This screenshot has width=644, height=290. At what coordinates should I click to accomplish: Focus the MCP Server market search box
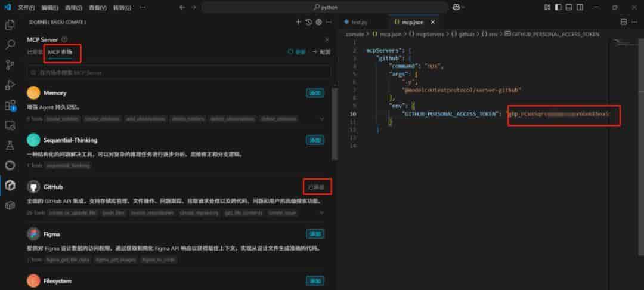click(x=179, y=73)
